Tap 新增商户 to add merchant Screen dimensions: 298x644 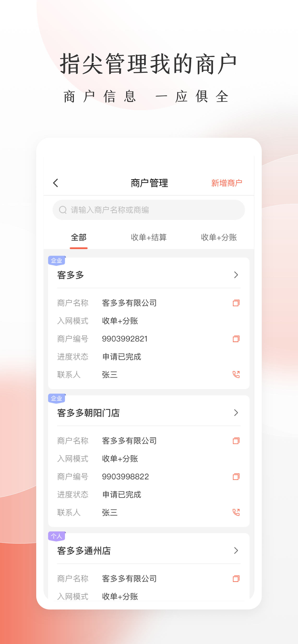pyautogui.click(x=227, y=183)
